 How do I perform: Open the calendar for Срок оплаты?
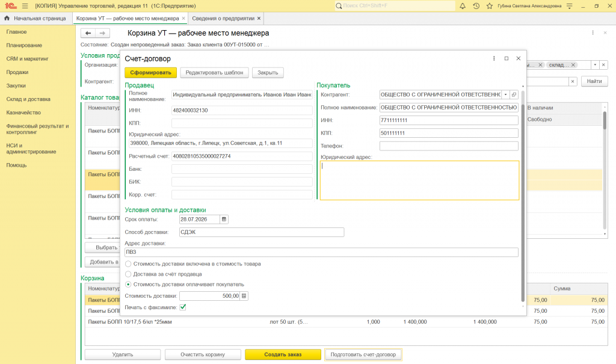pyautogui.click(x=224, y=220)
